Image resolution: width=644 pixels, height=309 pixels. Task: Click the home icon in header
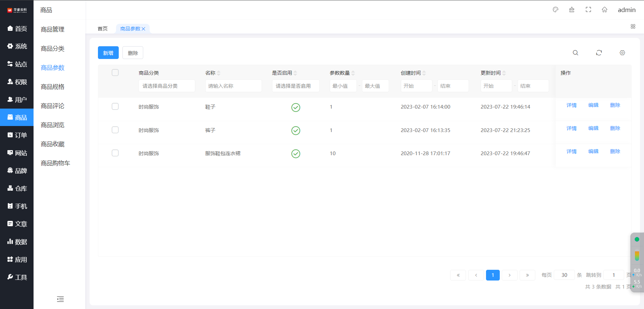point(604,10)
